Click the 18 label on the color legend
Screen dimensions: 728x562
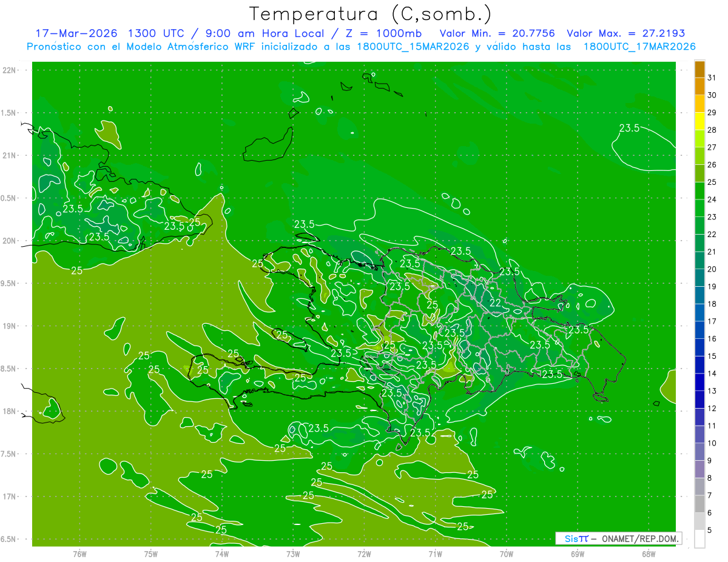[712, 304]
